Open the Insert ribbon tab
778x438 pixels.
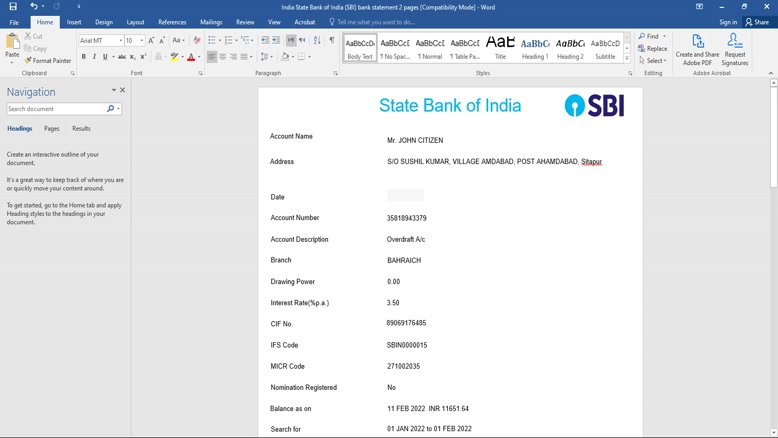point(74,22)
